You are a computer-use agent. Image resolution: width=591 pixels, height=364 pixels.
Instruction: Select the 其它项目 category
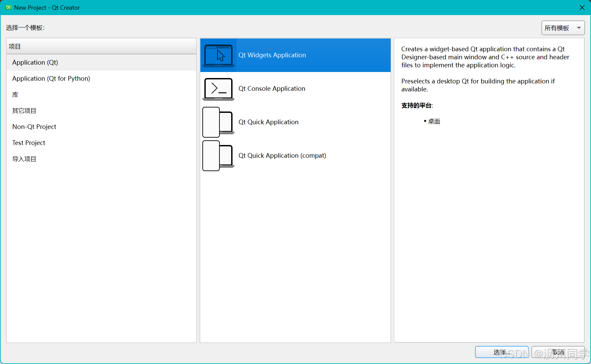pyautogui.click(x=101, y=111)
